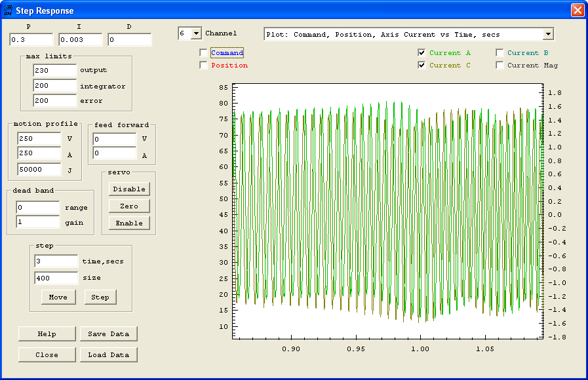Uncheck the Current C checkbox

pos(422,66)
